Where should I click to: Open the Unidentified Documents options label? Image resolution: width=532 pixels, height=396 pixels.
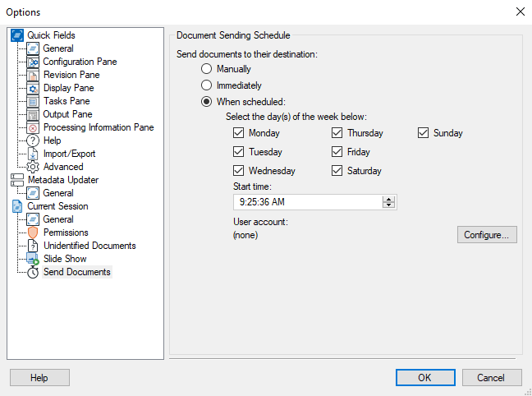click(89, 246)
